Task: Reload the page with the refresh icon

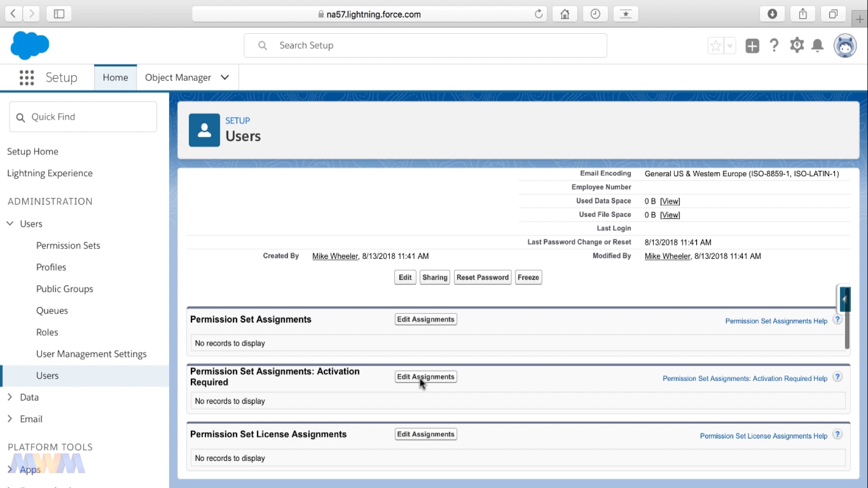Action: 538,14
